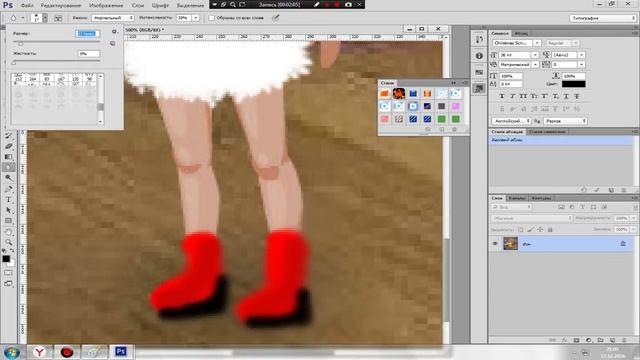Viewport: 640px width, 360px height.
Task: Click the All Caps button in Character panel
Action: pos(523,96)
